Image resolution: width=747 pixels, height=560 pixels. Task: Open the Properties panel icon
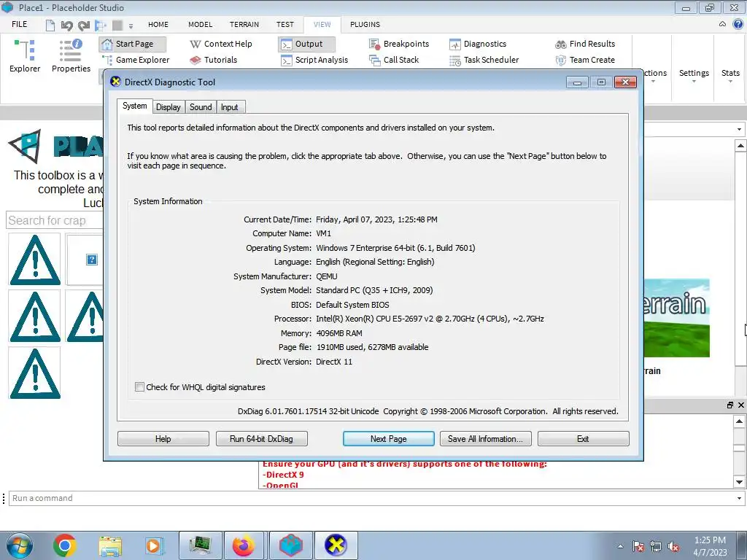[x=71, y=55]
